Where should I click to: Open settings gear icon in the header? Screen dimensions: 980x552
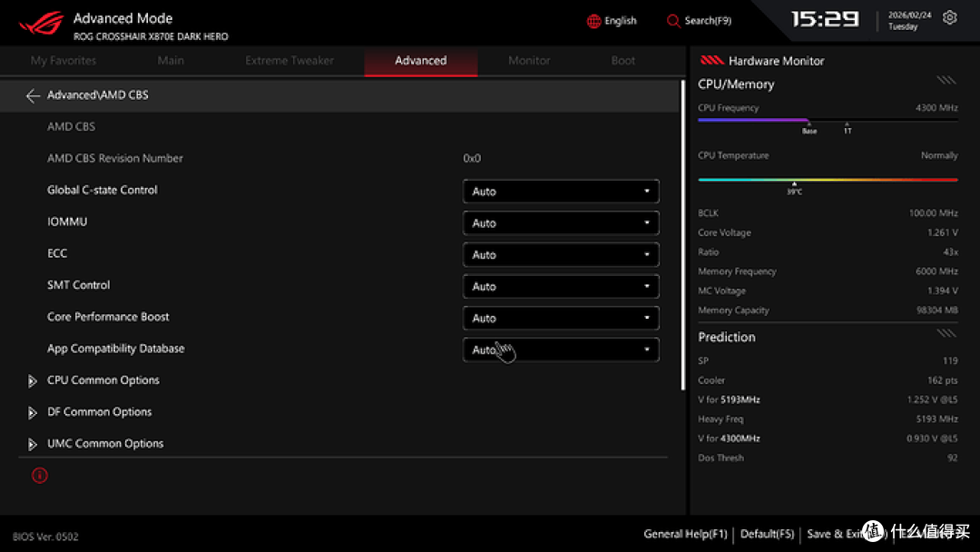click(949, 18)
